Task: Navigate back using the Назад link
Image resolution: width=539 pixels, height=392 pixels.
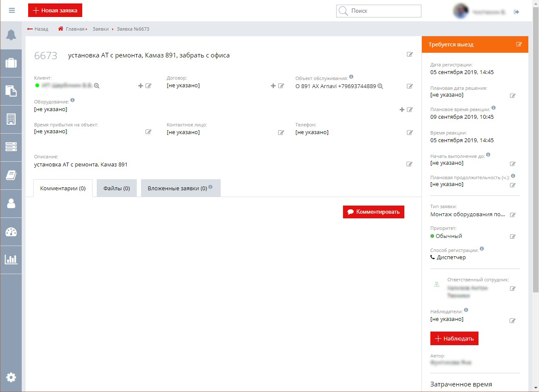Action: coord(38,29)
